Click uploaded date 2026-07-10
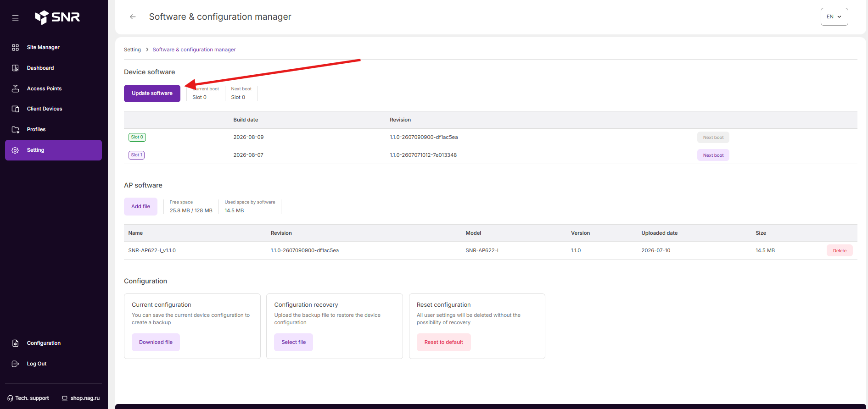The height and width of the screenshot is (409, 868). click(x=655, y=250)
